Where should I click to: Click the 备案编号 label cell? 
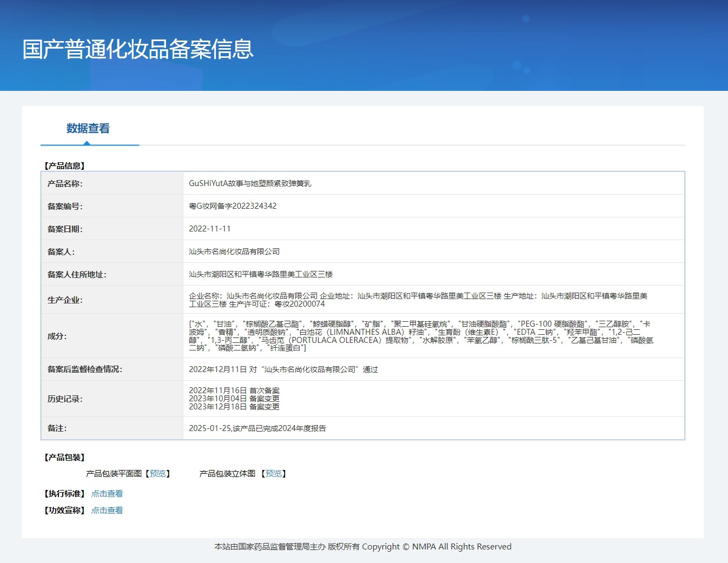pos(112,206)
